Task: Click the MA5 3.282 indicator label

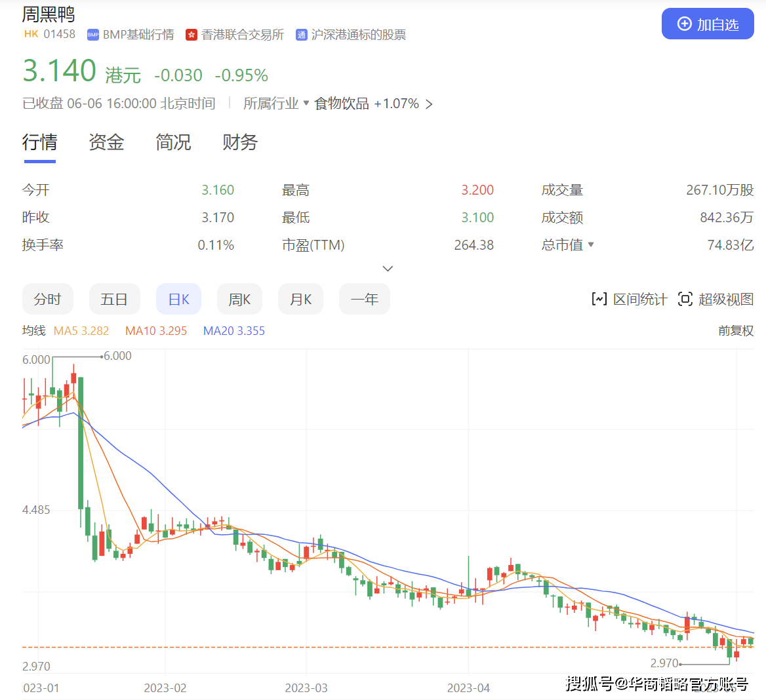Action: pos(81,331)
